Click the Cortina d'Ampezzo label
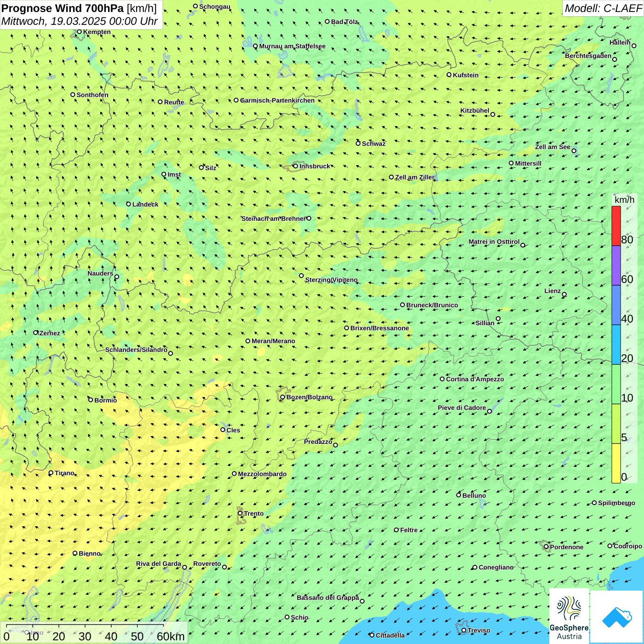 coord(475,379)
